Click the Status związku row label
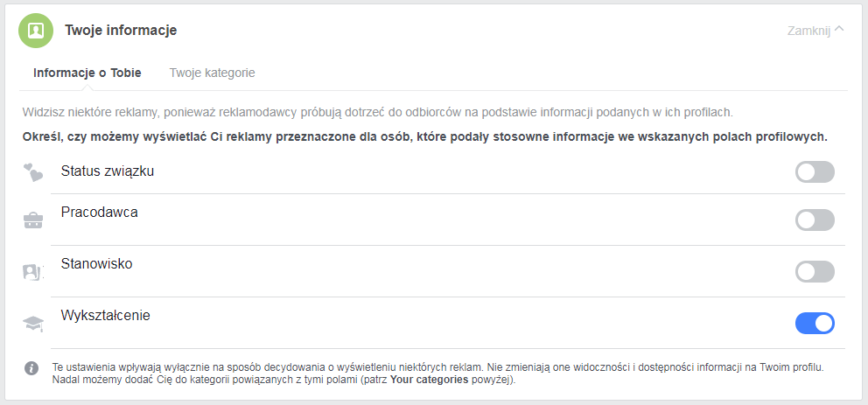This screenshot has height=405, width=868. point(108,171)
